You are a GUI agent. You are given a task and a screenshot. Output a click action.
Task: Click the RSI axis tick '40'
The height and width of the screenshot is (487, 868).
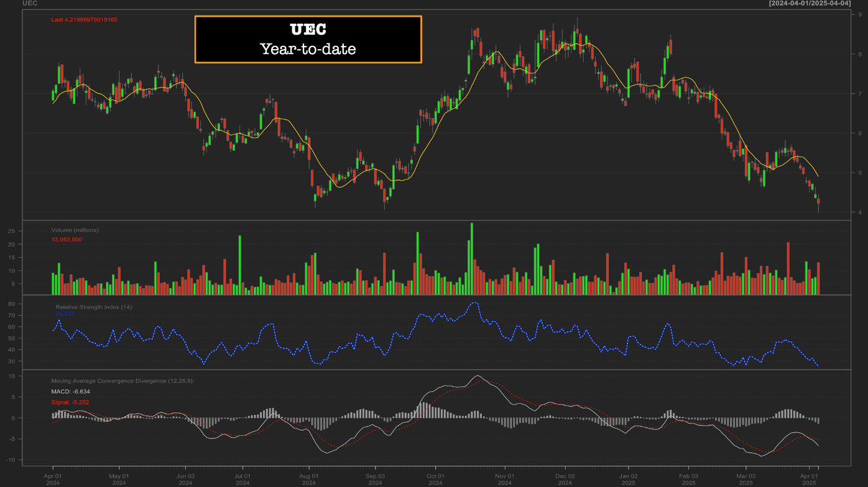(11, 350)
